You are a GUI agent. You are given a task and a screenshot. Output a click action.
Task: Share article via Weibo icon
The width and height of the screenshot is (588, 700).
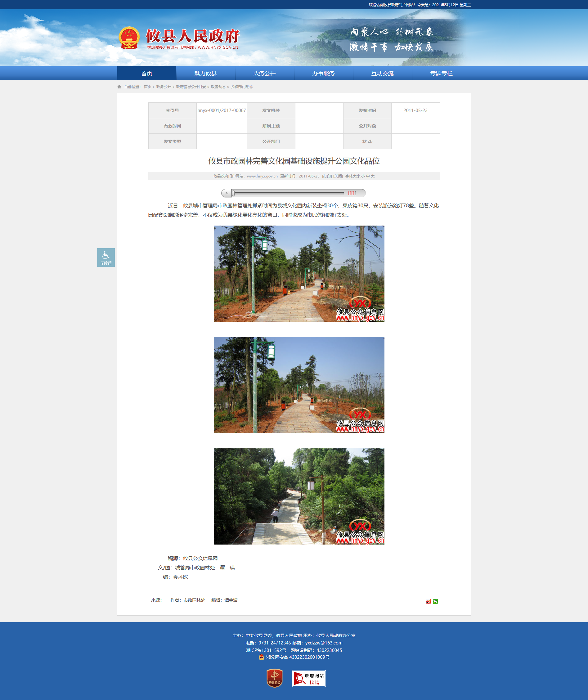tap(428, 601)
